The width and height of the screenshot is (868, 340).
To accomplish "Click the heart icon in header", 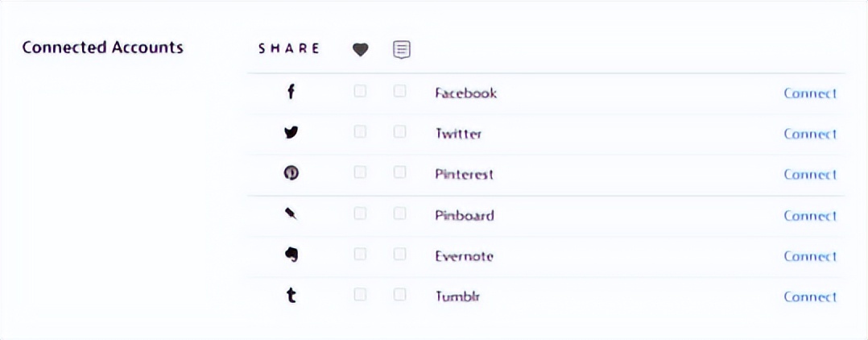I will click(361, 50).
